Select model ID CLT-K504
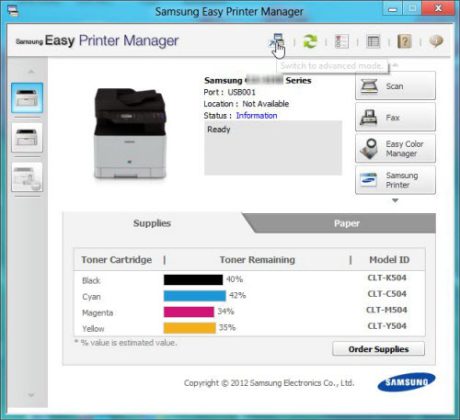Viewport: 460px width, 420px height. pyautogui.click(x=387, y=278)
